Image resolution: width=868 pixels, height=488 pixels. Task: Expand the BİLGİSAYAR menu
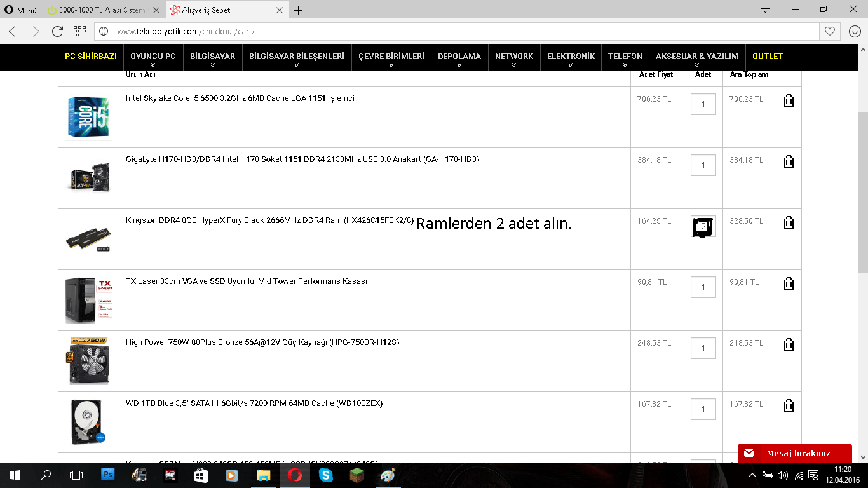click(x=213, y=57)
